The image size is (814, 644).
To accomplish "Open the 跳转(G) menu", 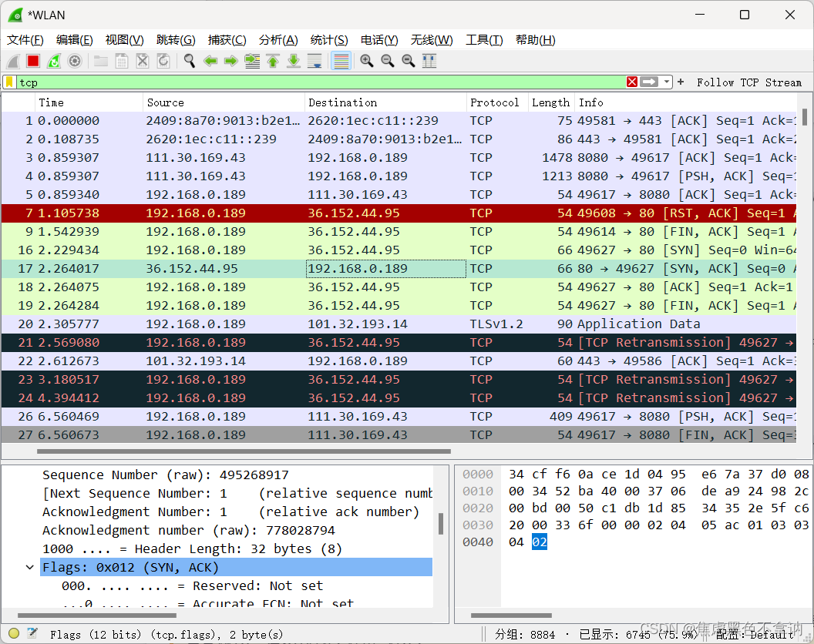I will coord(176,40).
